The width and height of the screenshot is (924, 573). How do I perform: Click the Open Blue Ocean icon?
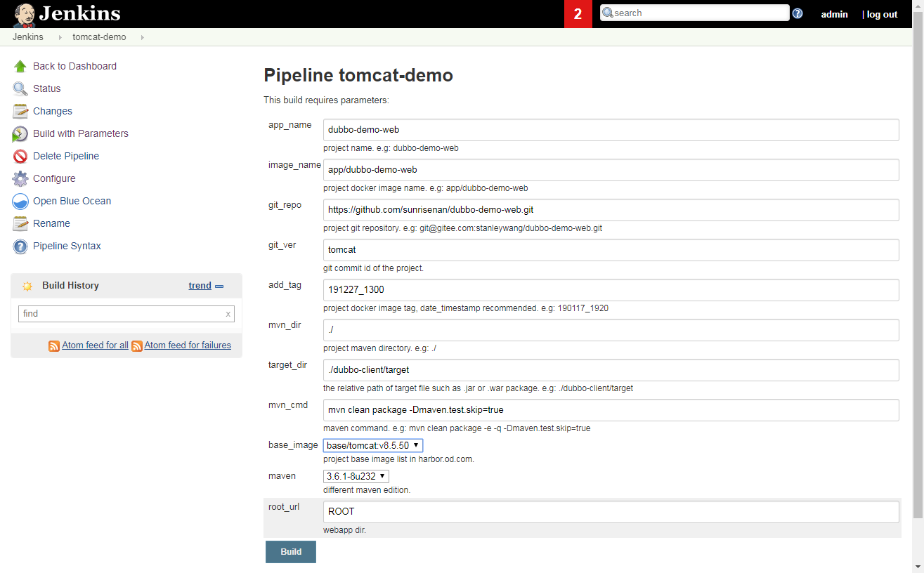[20, 201]
